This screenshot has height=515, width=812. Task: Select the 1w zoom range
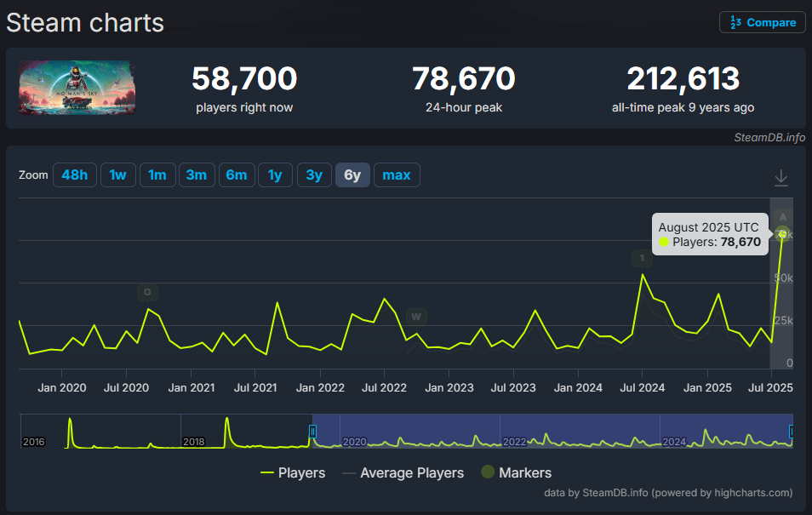[118, 175]
